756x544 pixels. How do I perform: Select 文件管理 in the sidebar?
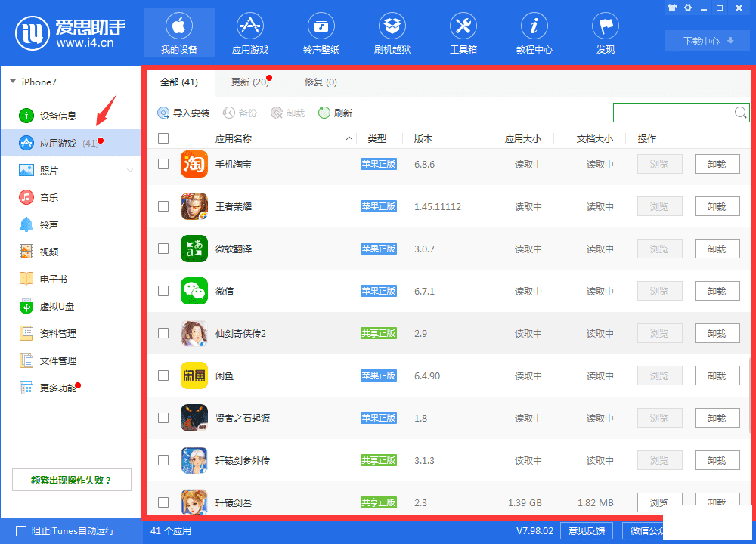tap(71, 360)
